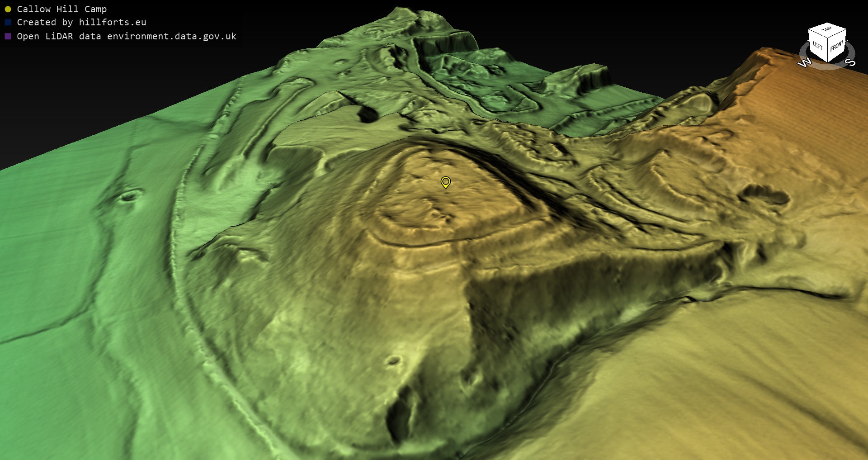Click the vertical edge between LEFT and FRONT faces
This screenshot has height=460, width=868.
point(828,50)
